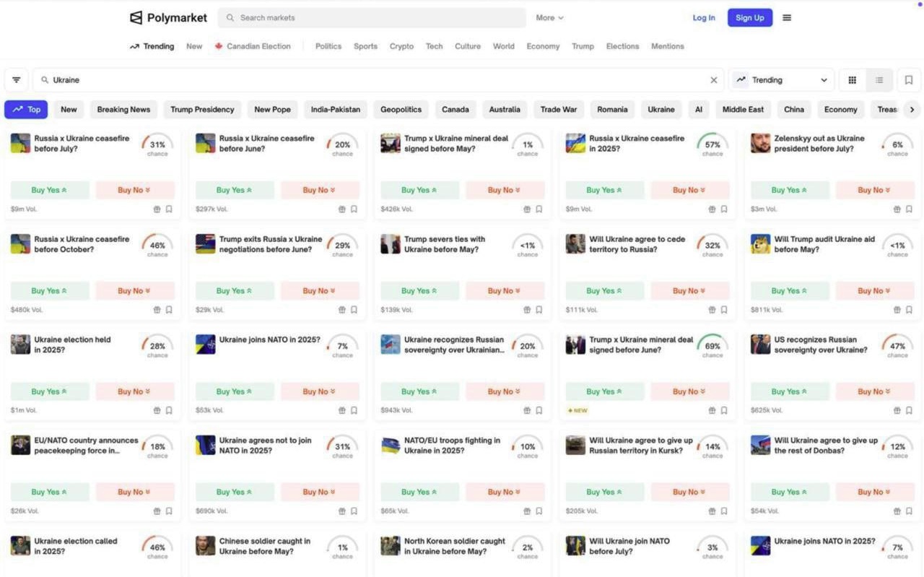Clear the Ukraine search with X icon

714,80
